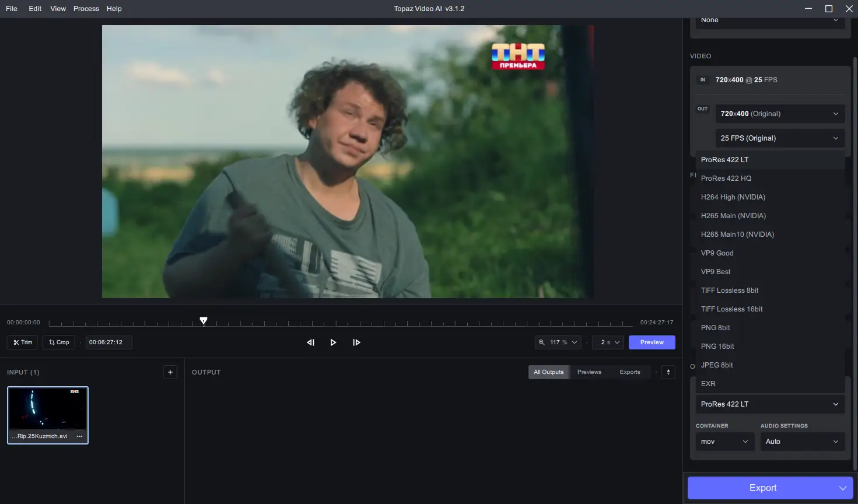Open the 117% zoom level dropdown
Viewport: 858px width, 504px height.
point(558,342)
